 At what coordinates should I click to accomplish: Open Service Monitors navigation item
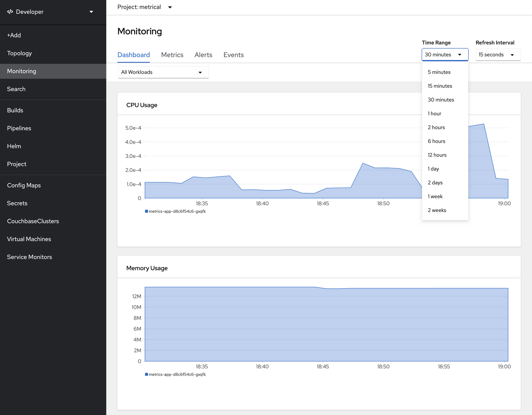[29, 257]
